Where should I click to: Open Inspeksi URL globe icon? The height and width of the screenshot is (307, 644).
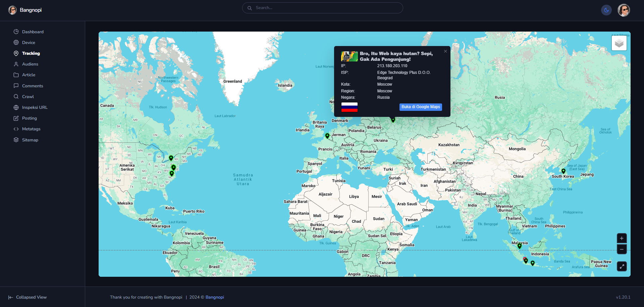[16, 107]
